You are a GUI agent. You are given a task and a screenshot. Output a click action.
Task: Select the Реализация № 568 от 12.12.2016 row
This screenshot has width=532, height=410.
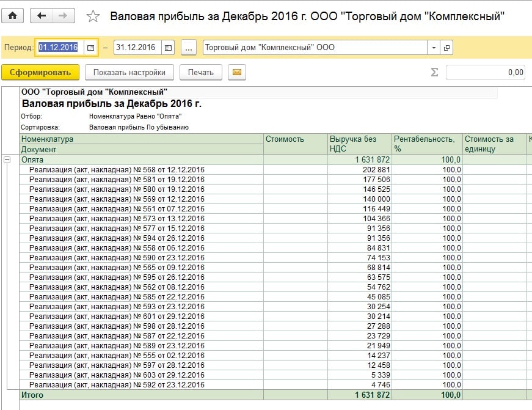(x=117, y=170)
